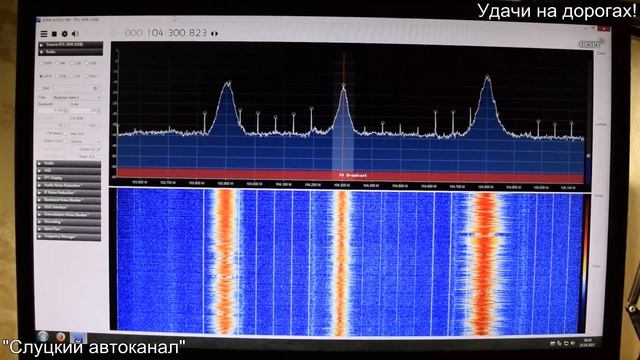640x360 pixels.
Task: Expand the AGC panel
Action: coord(69,171)
